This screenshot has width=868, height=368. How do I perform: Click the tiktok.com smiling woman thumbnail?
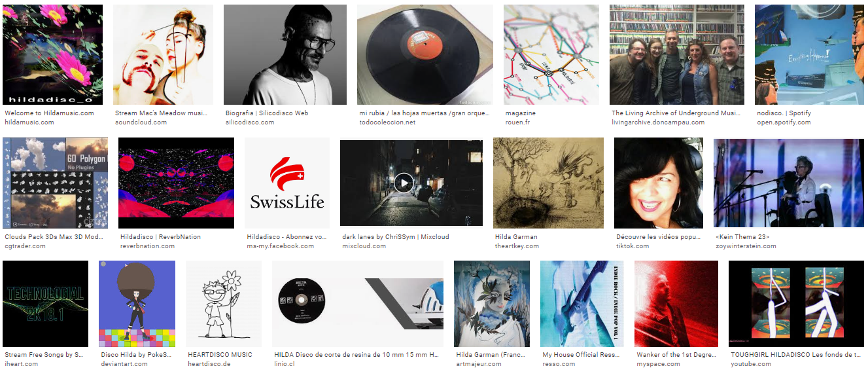[x=659, y=183]
